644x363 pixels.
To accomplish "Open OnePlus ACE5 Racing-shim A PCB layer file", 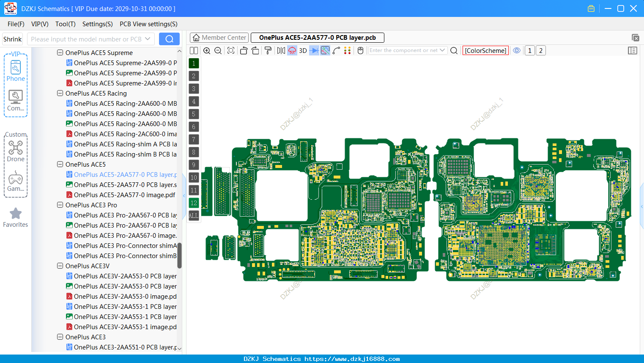I will [121, 144].
